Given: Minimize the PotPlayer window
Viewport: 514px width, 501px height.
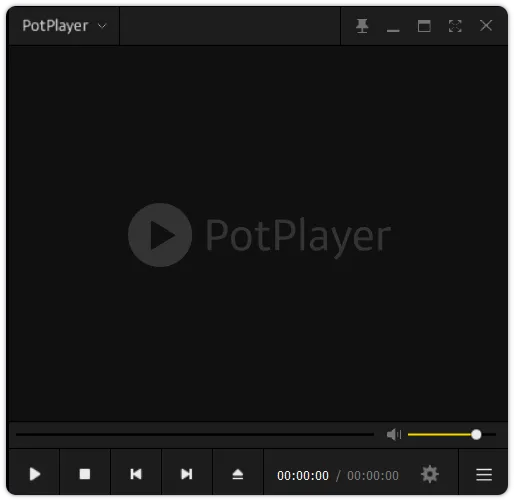Looking at the screenshot, I should point(393,30).
